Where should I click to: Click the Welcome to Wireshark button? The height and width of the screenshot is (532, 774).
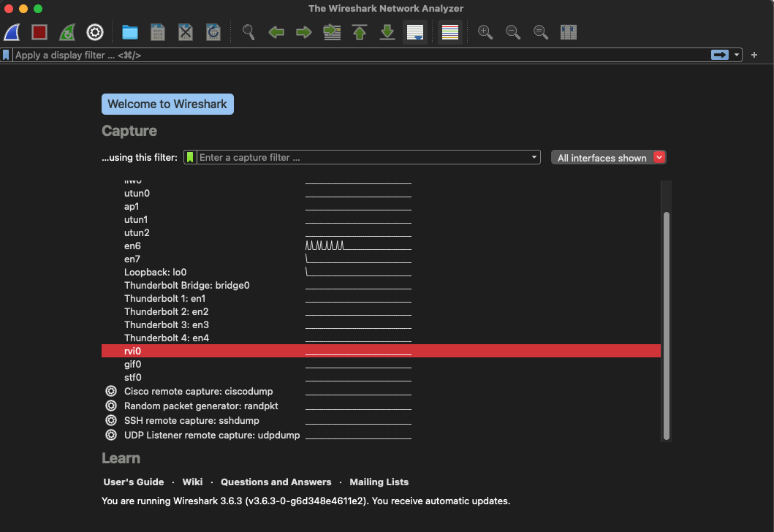pyautogui.click(x=168, y=104)
